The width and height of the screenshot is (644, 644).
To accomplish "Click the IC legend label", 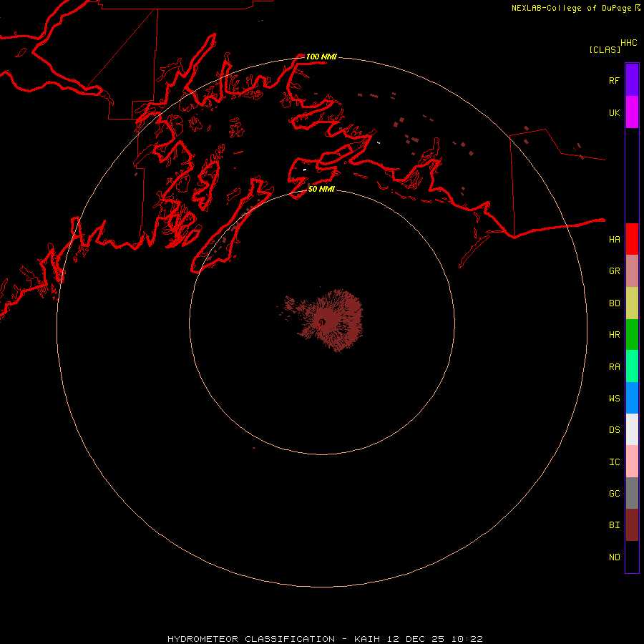I will point(615,462).
